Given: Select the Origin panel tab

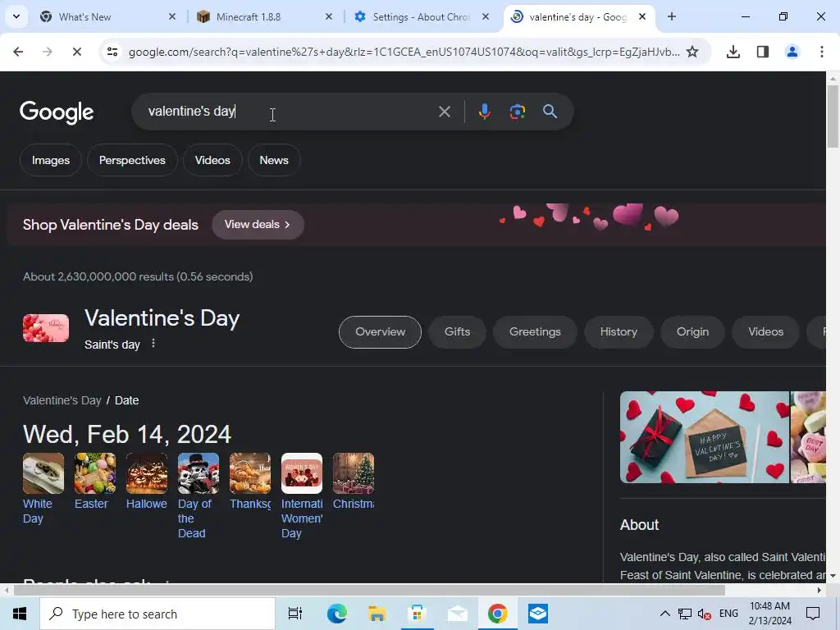Looking at the screenshot, I should 692,331.
